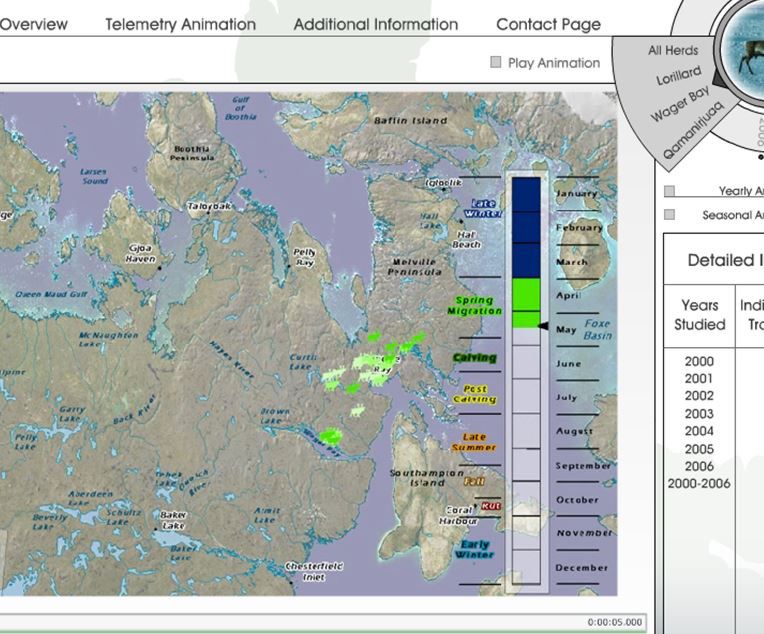This screenshot has height=634, width=764.
Task: Select the Wager Bay herd
Action: point(680,104)
